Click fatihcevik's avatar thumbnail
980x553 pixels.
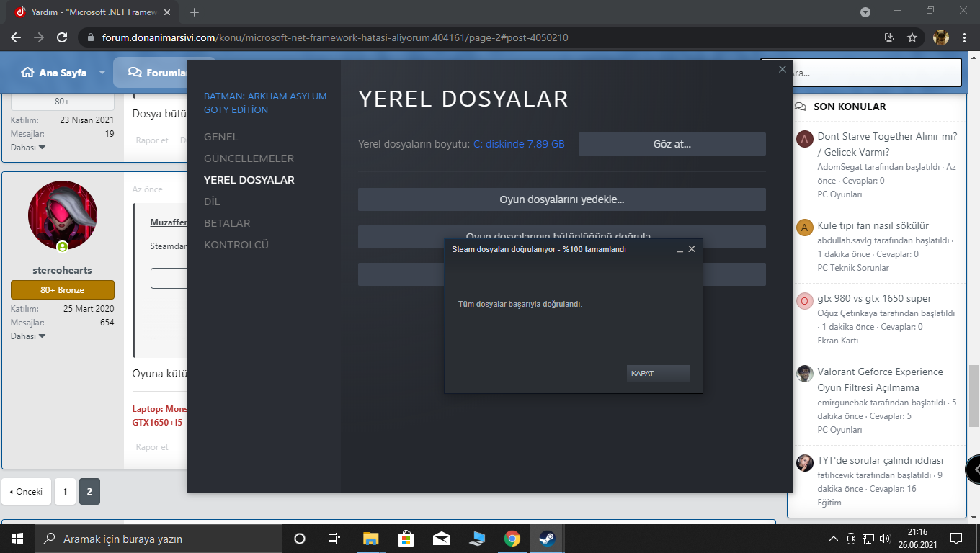(805, 462)
